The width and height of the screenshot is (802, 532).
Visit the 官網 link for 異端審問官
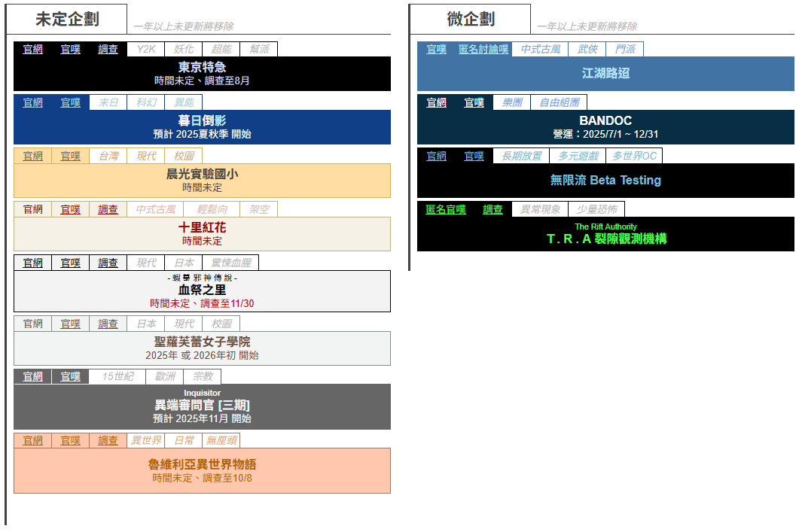pos(32,377)
